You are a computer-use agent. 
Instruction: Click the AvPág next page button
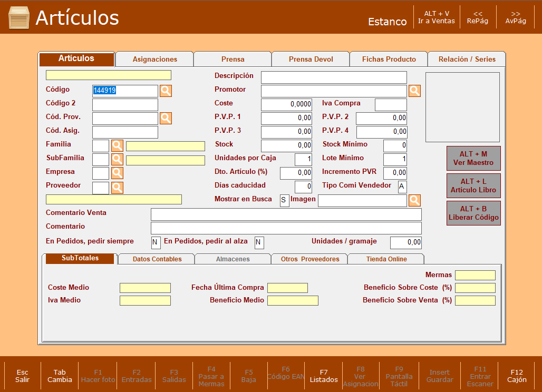pyautogui.click(x=516, y=17)
